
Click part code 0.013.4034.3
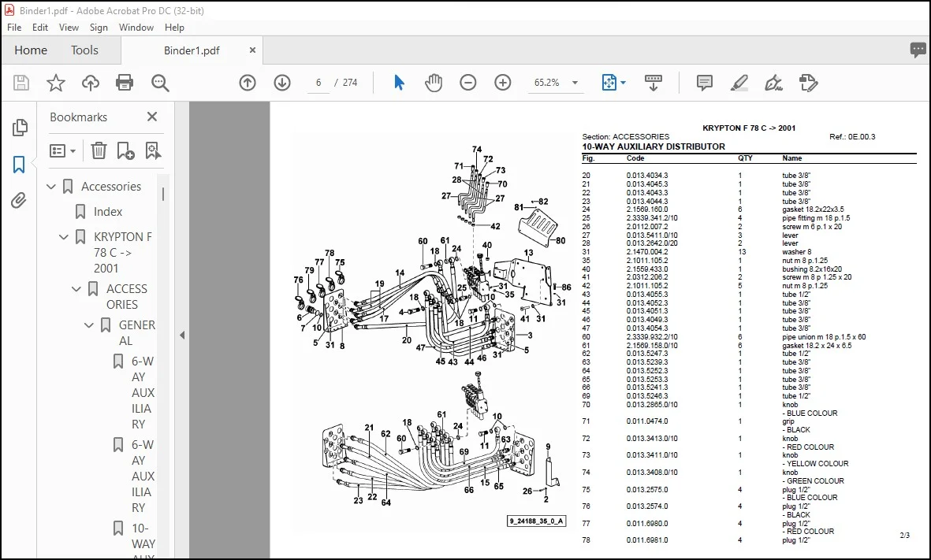(646, 176)
